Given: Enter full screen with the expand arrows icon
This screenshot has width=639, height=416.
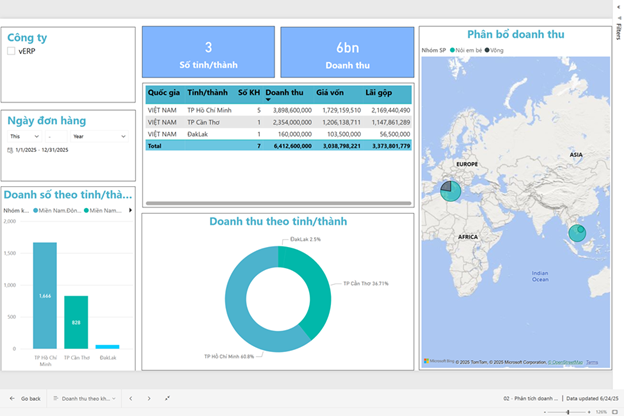Looking at the screenshot, I should coord(166,398).
